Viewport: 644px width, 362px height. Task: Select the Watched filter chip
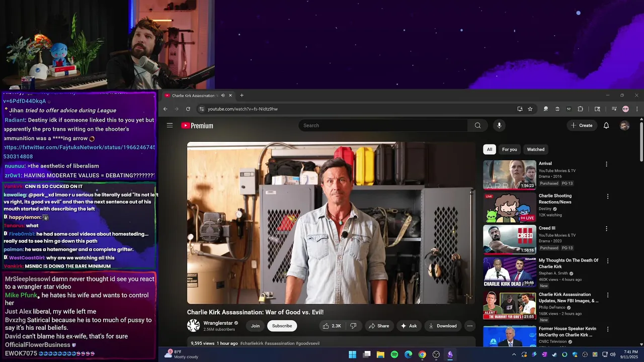pos(535,149)
